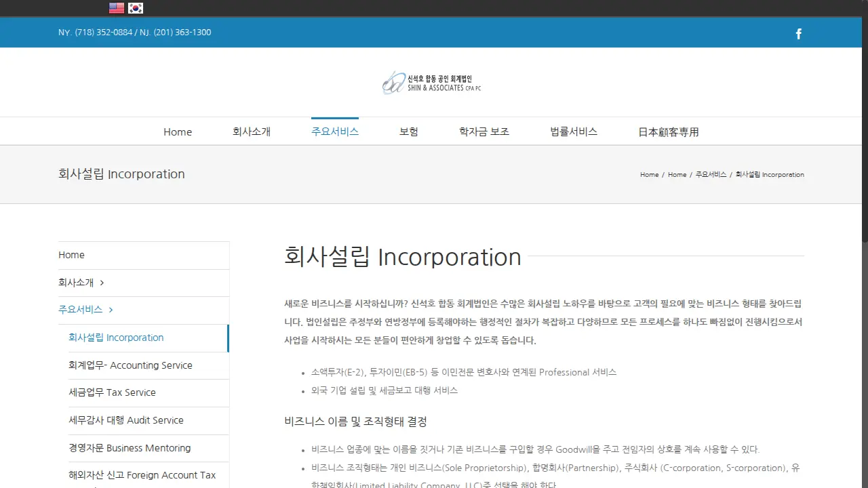The width and height of the screenshot is (868, 488).
Task: Click the Shin & Associates CPA logo
Action: pyautogui.click(x=431, y=83)
